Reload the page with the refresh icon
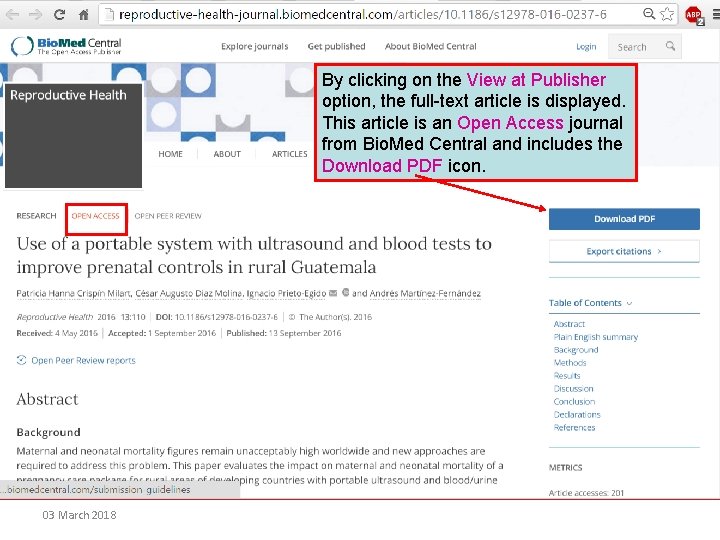Viewport: 720px width, 540px height. [x=59, y=15]
